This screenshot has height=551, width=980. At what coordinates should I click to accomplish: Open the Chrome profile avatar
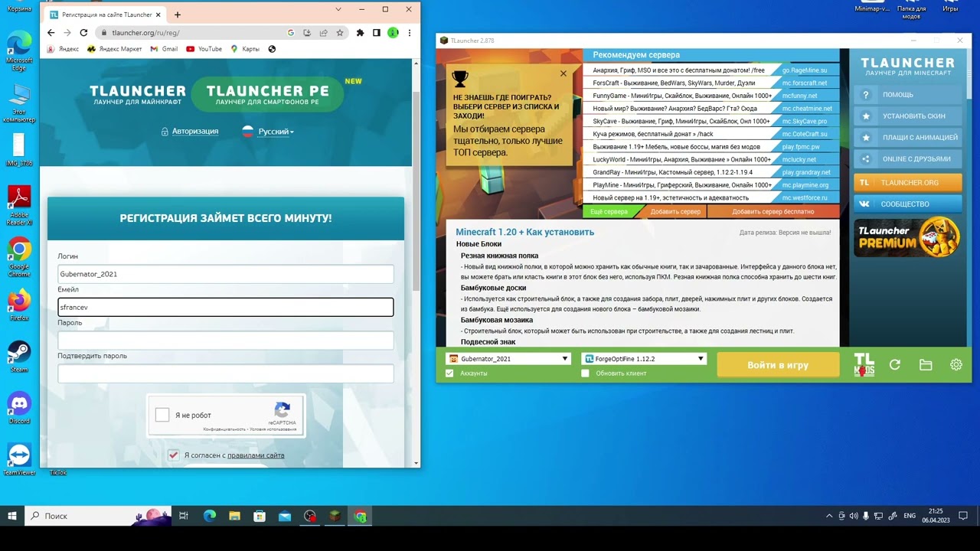tap(393, 33)
